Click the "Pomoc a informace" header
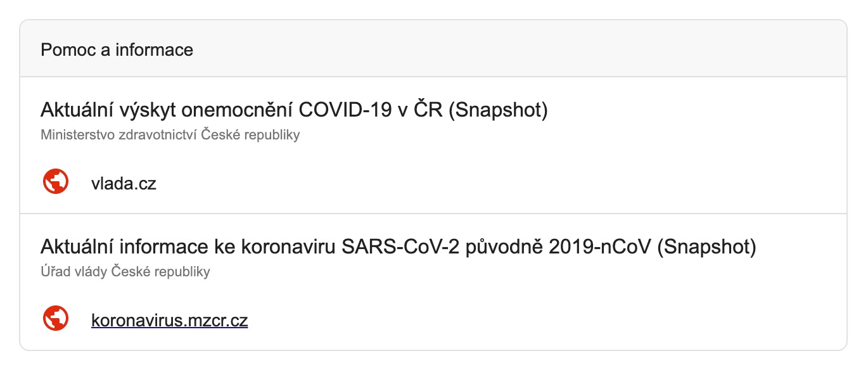Viewport: 868px width, 365px height. pos(117,49)
